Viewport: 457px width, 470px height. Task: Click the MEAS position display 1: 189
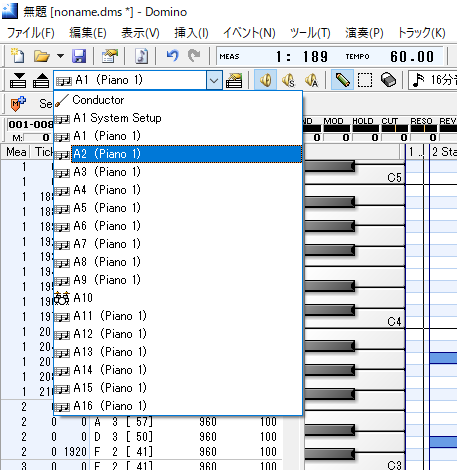(x=302, y=57)
